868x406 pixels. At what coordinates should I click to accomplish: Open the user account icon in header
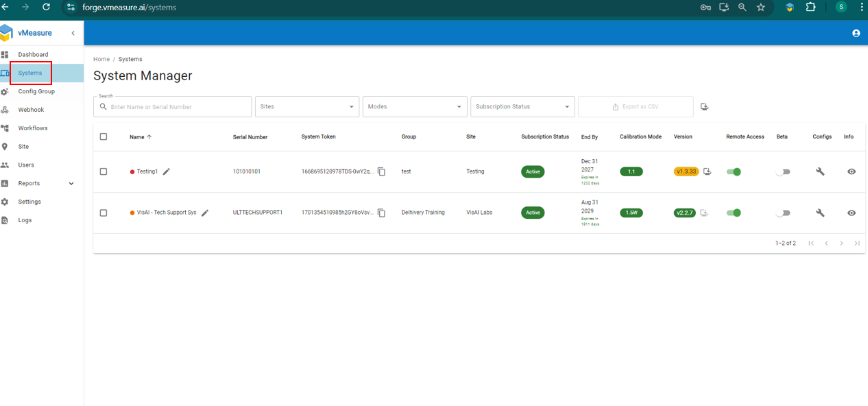coord(856,33)
